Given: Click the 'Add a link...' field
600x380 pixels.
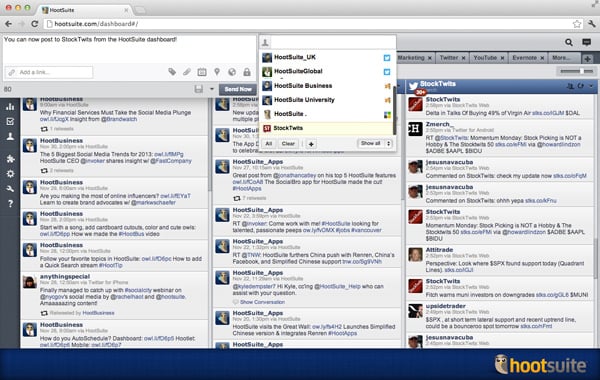Looking at the screenshot, I should click(x=49, y=72).
